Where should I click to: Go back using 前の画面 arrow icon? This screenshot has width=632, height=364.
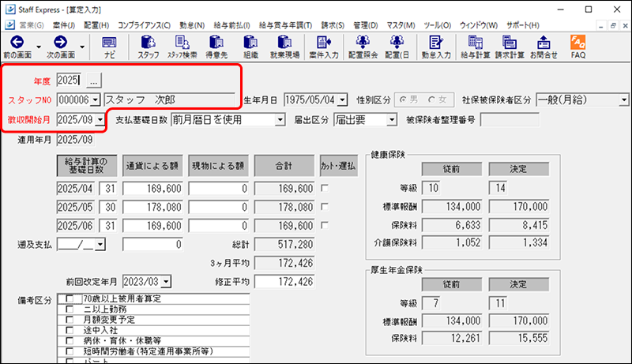click(x=17, y=43)
